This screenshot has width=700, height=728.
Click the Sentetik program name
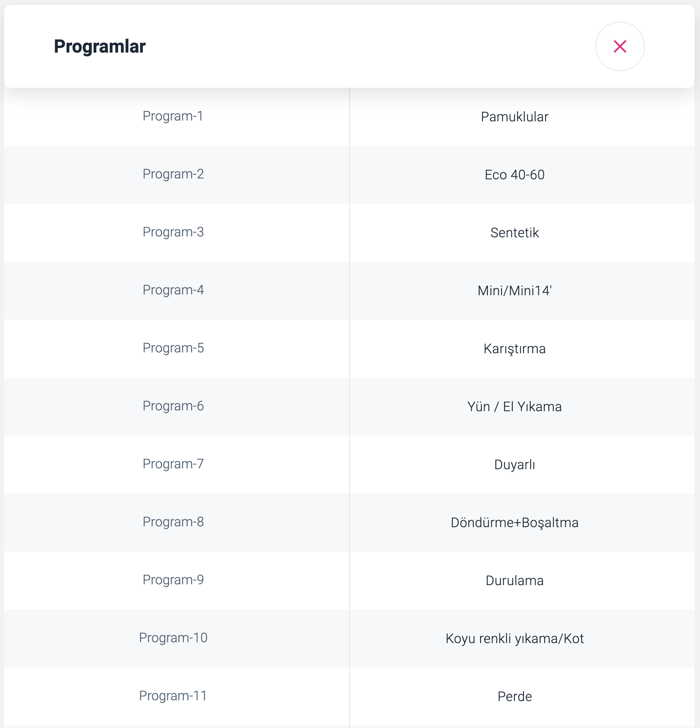[x=514, y=233]
